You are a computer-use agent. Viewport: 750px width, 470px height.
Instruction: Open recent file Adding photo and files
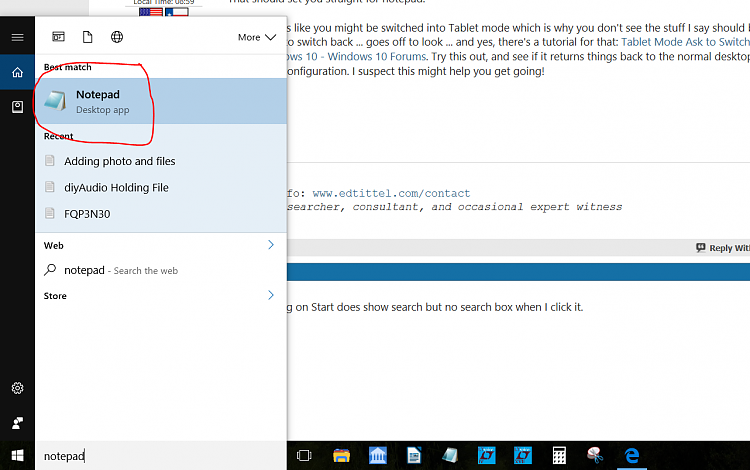click(161, 161)
